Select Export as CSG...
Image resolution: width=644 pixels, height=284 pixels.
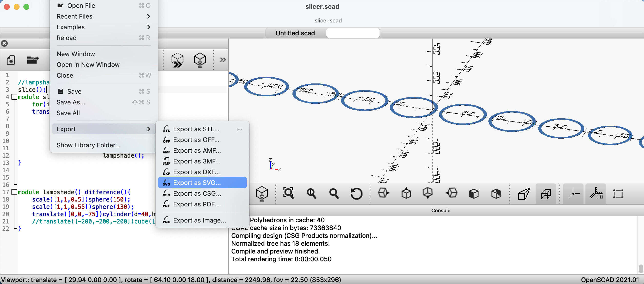point(202,193)
